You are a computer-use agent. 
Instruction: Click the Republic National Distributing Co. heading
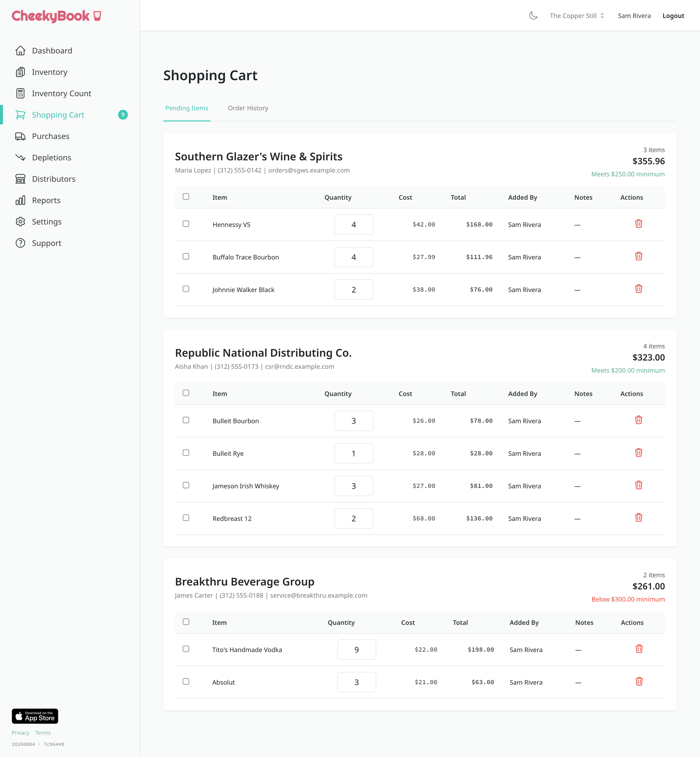point(263,353)
